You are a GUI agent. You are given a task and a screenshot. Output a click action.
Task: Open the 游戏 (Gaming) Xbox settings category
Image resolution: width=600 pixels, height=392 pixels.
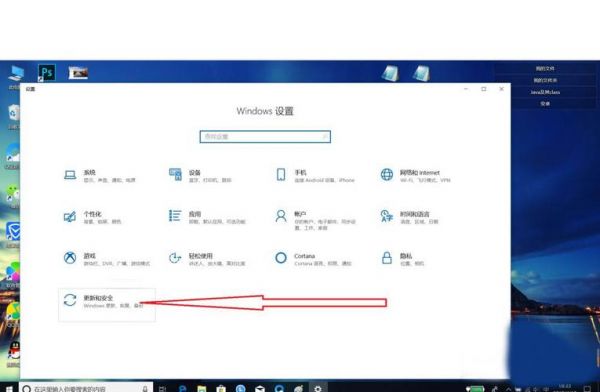[106, 259]
